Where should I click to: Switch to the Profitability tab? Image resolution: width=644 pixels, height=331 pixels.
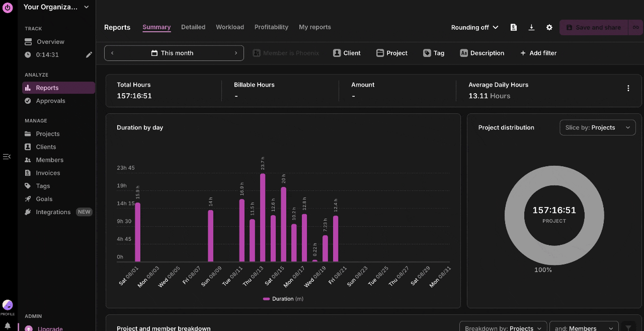click(x=271, y=27)
